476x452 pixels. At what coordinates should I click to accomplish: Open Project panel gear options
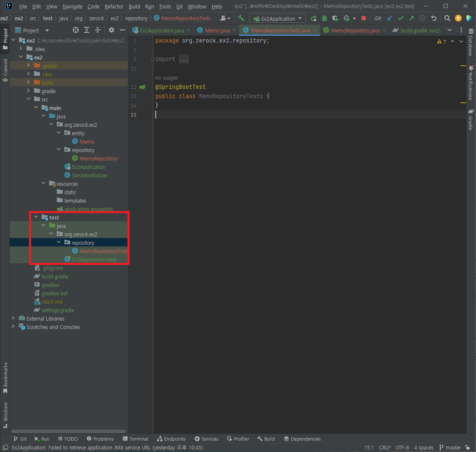112,30
